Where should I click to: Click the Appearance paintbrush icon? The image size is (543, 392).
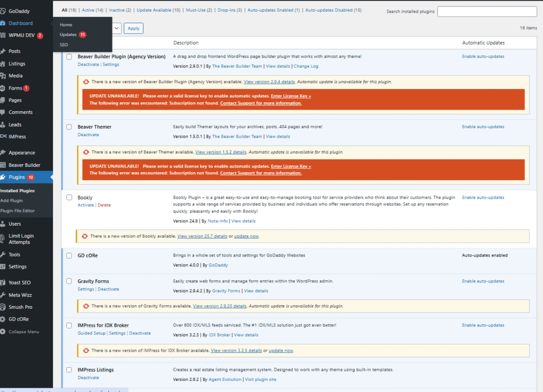point(3,153)
